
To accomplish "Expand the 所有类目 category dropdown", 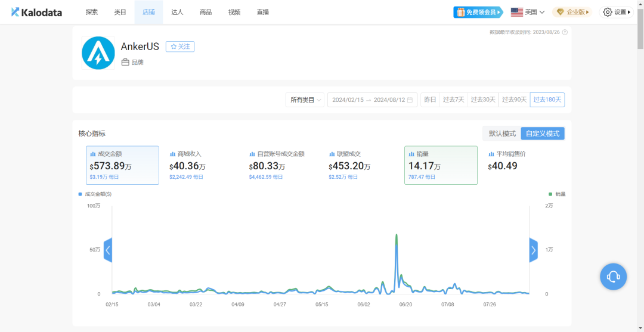I will (x=305, y=100).
